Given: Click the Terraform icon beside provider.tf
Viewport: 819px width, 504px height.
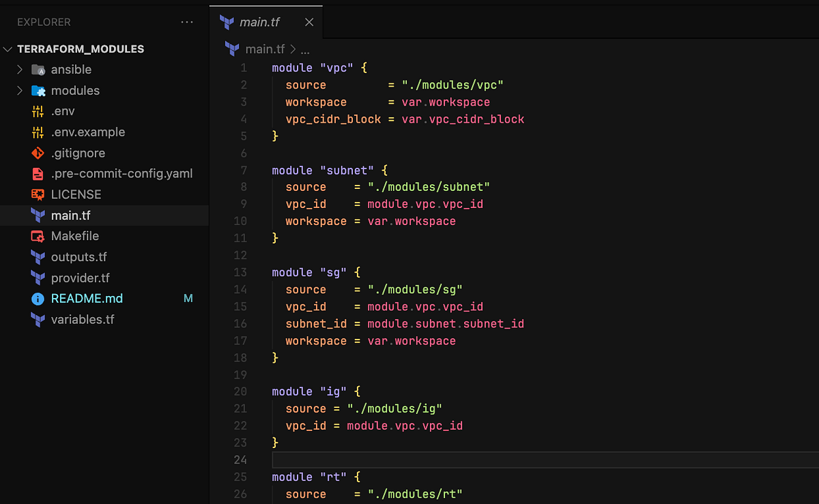Looking at the screenshot, I should pos(38,278).
